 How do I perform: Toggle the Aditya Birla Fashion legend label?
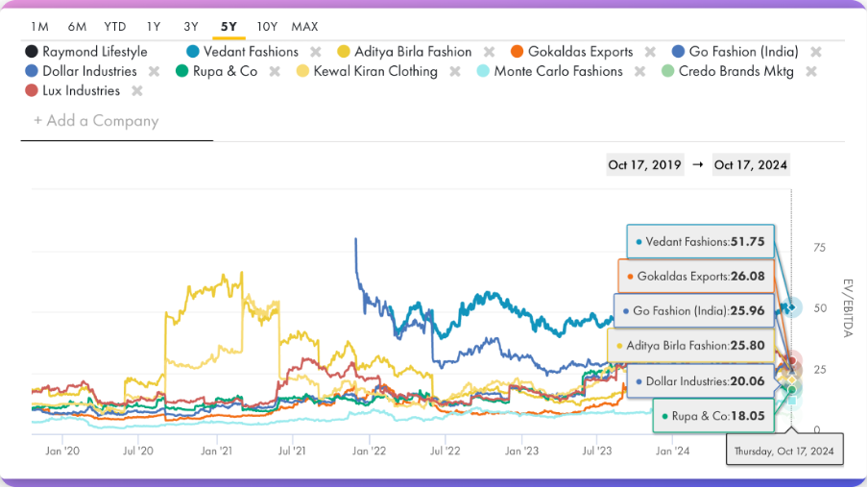413,52
